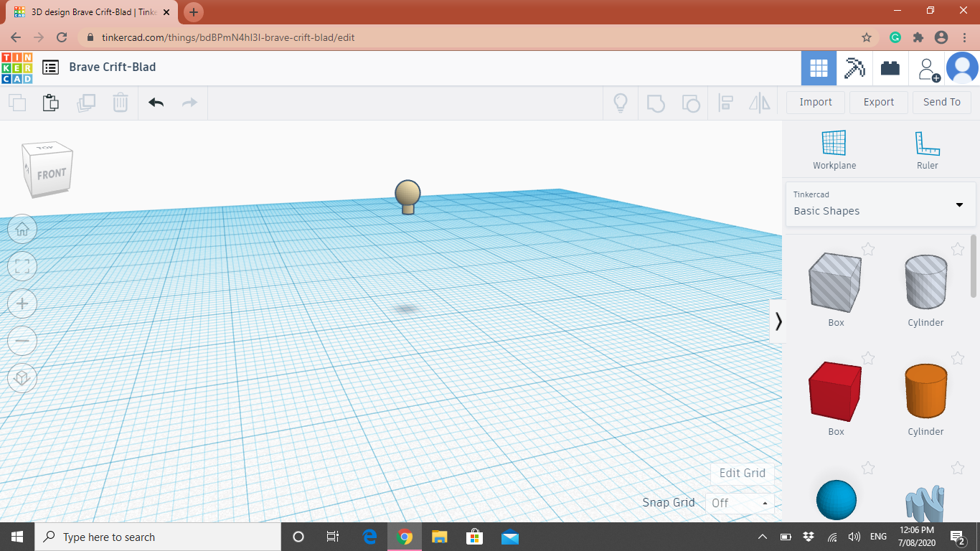The image size is (980, 551).
Task: Collapse the shapes panel with chevron
Action: coord(778,321)
